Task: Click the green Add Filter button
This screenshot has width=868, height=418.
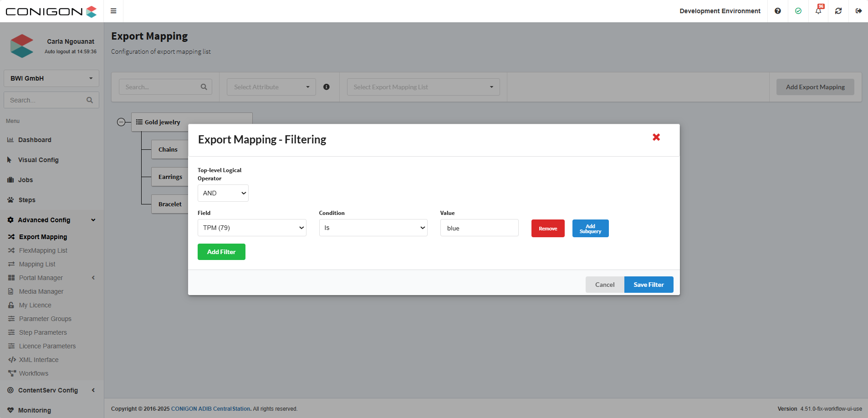Action: [221, 252]
